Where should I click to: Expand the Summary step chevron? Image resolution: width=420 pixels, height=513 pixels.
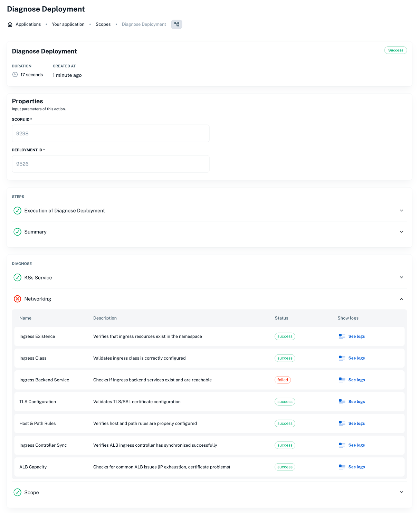401,232
